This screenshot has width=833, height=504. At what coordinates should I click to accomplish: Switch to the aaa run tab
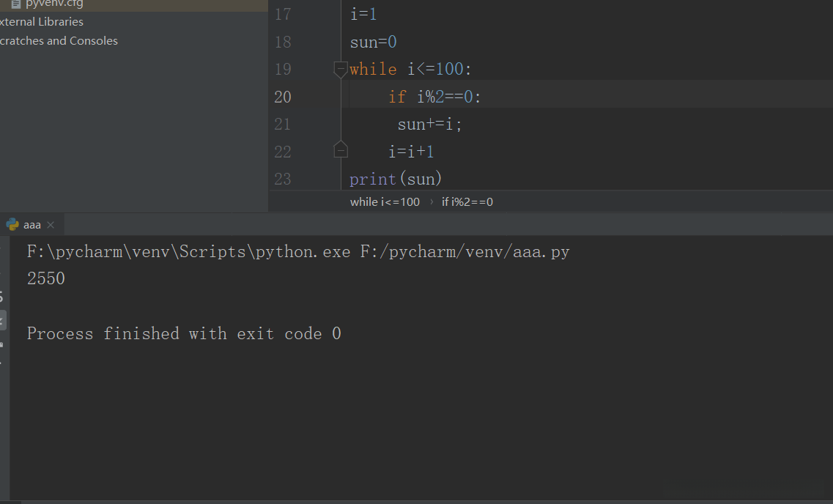(32, 225)
